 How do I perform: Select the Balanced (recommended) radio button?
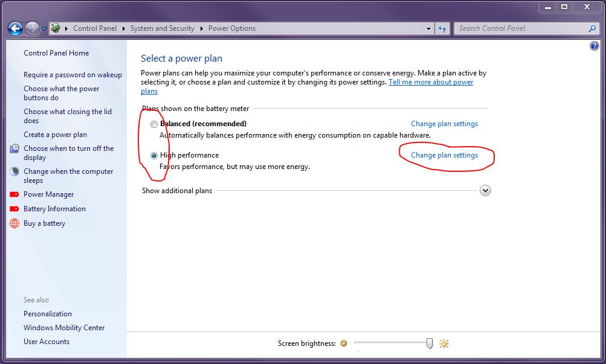click(x=154, y=124)
